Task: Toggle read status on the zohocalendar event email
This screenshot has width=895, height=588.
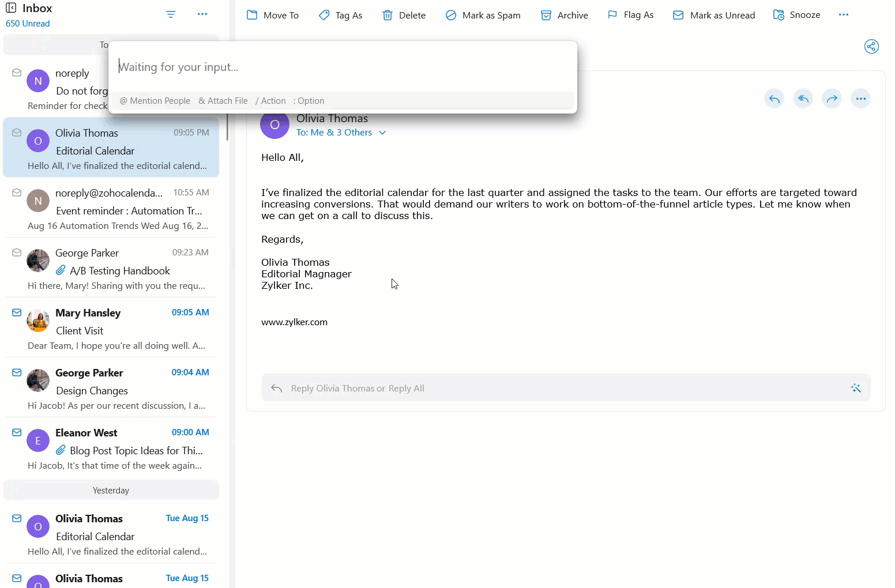Action: (17, 193)
